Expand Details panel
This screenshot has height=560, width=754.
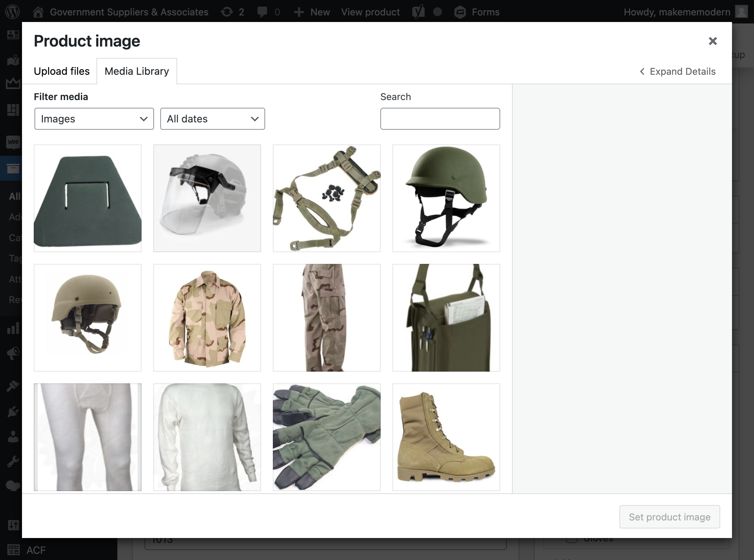click(x=678, y=71)
